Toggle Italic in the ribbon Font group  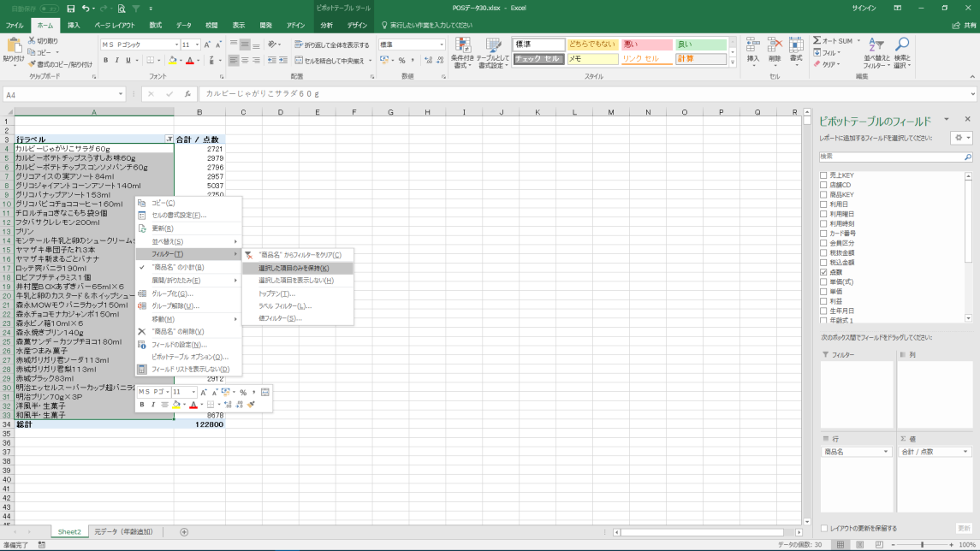[x=117, y=61]
